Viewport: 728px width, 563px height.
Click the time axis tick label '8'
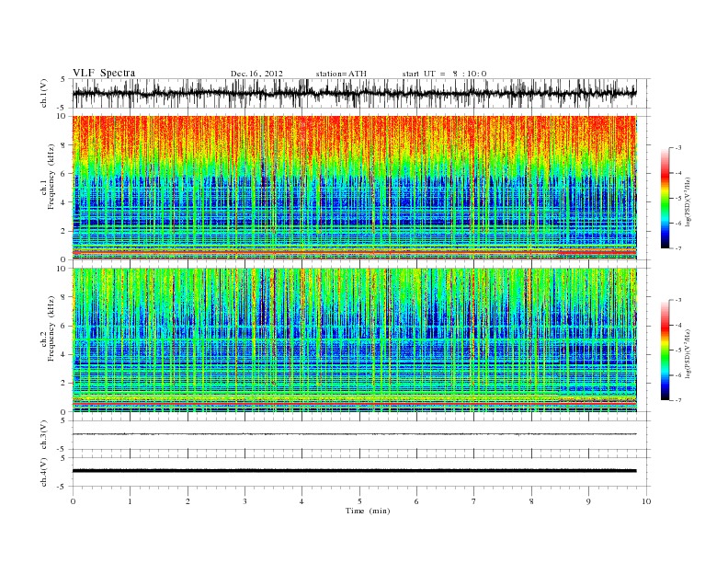(x=531, y=501)
